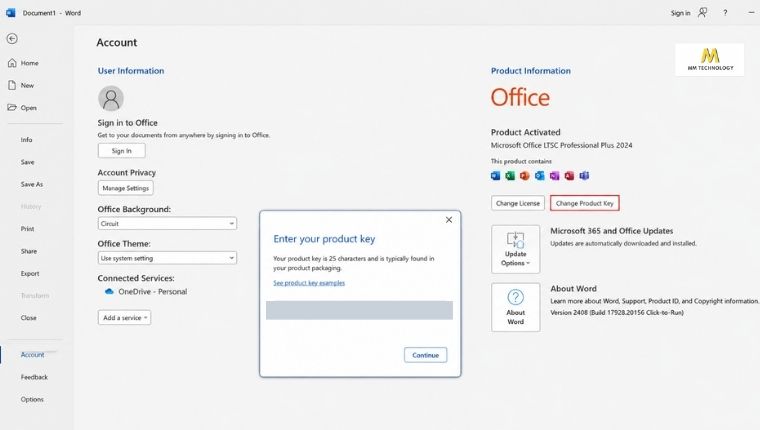This screenshot has width=760, height=430.
Task: Click the Excel icon in product contents
Action: point(510,175)
